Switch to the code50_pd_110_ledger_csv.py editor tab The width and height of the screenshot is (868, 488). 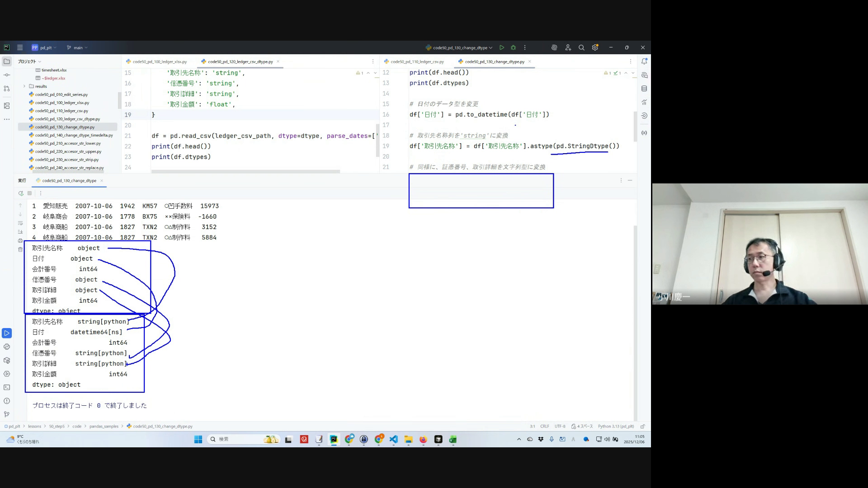tap(417, 61)
